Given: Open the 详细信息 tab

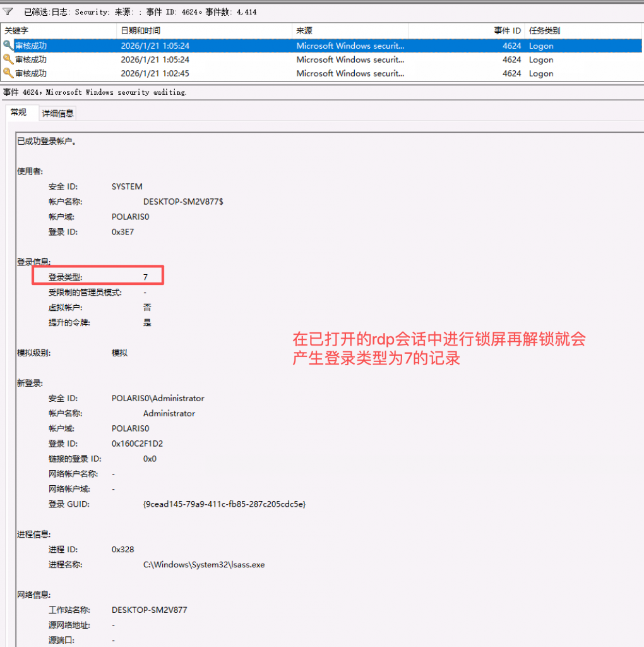Looking at the screenshot, I should tap(58, 113).
